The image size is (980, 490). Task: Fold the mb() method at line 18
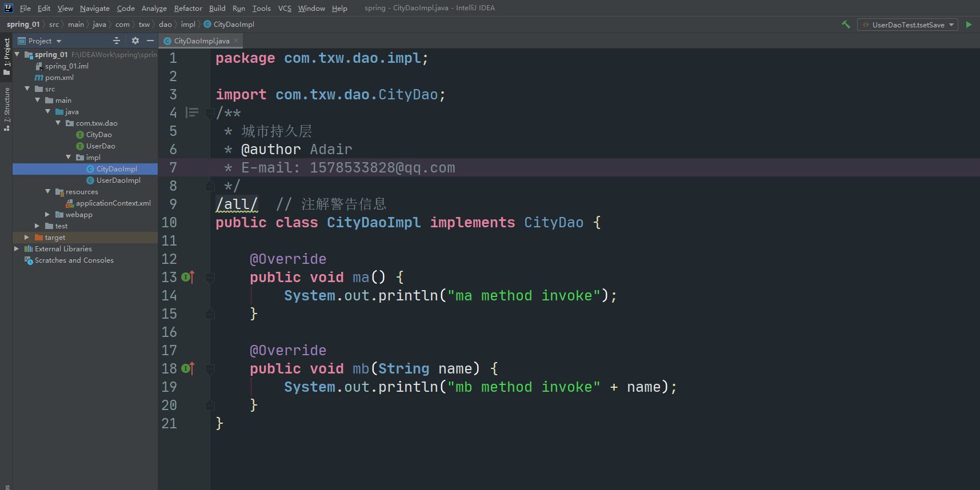coord(210,369)
